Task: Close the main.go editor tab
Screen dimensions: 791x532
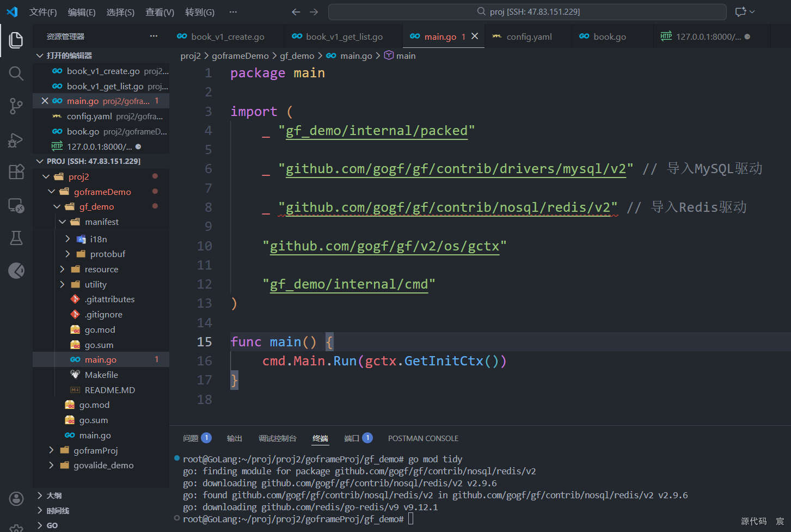Action: pyautogui.click(x=475, y=36)
